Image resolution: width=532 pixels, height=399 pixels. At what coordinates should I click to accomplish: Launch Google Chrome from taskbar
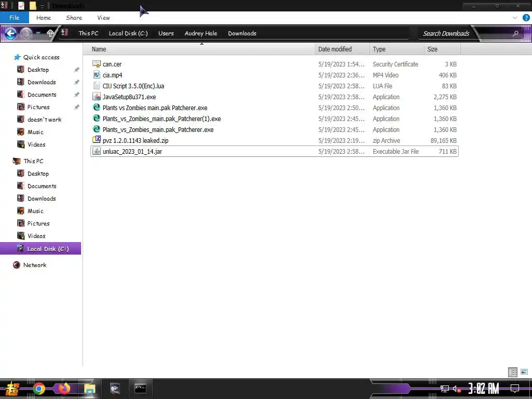tap(39, 389)
